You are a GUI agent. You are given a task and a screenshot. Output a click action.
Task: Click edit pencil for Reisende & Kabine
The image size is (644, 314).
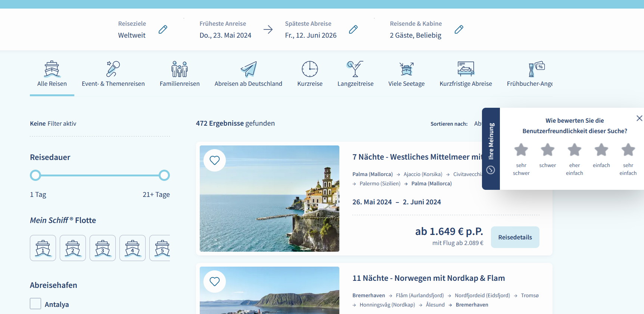click(459, 29)
